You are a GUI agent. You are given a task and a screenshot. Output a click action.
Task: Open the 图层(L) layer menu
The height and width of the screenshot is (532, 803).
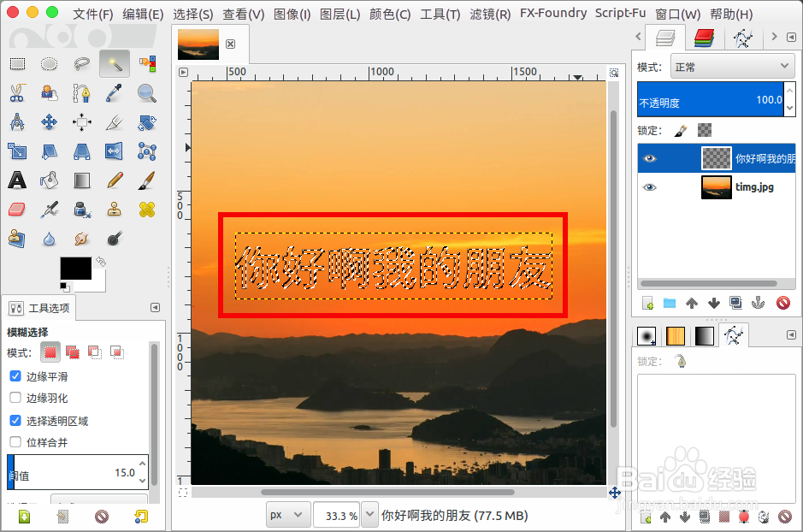coord(340,15)
